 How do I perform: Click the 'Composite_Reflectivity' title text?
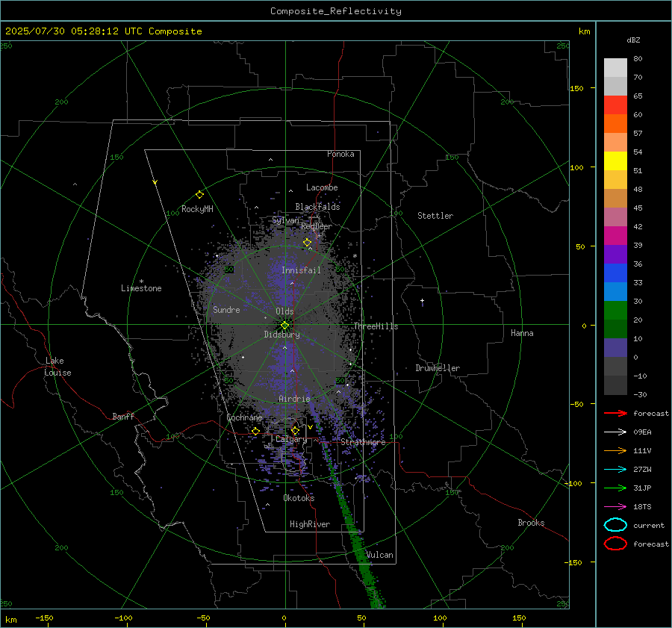tap(336, 11)
